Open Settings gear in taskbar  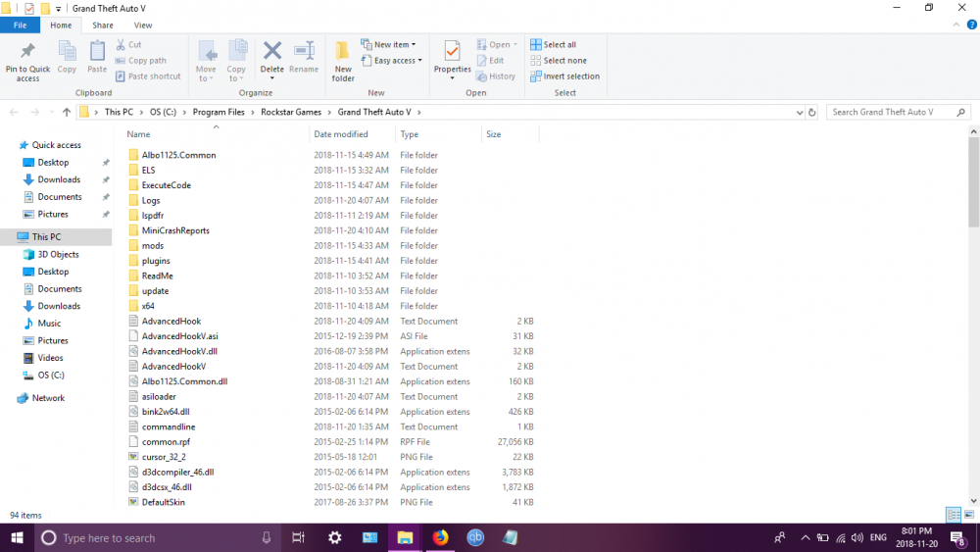click(334, 537)
